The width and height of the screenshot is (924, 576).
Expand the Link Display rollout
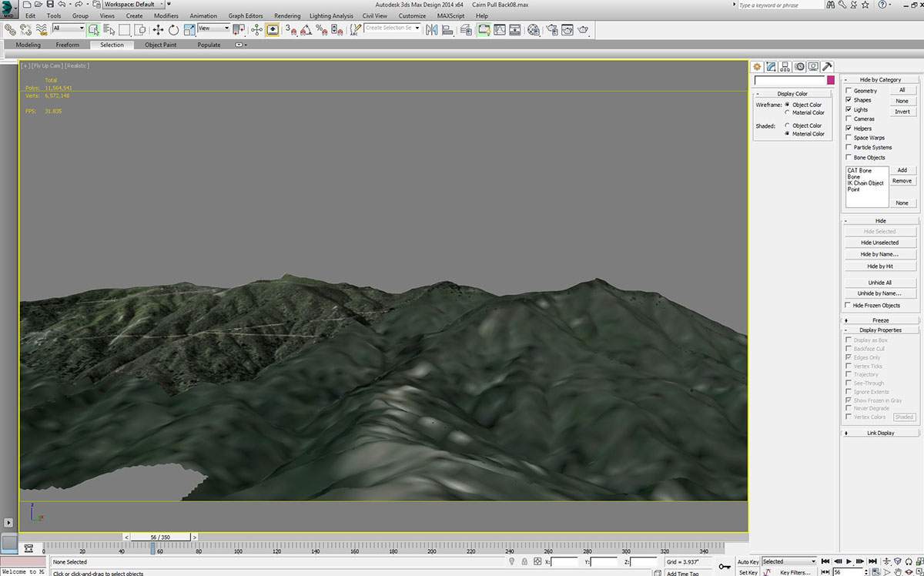click(880, 433)
